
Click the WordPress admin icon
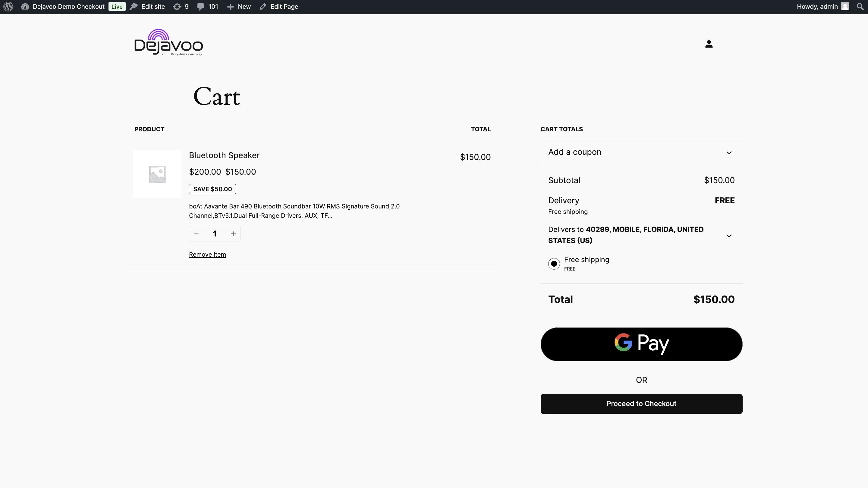9,7
